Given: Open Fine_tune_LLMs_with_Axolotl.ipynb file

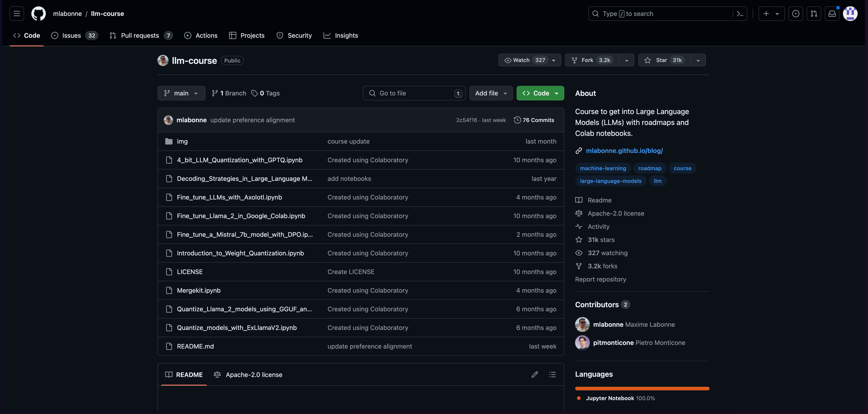Looking at the screenshot, I should (229, 197).
